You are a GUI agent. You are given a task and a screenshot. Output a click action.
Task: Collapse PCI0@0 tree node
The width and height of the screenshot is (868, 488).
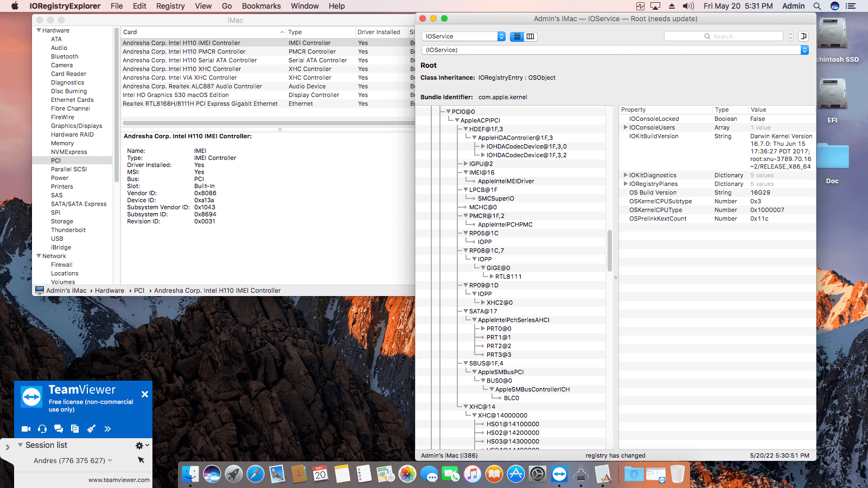pos(448,112)
